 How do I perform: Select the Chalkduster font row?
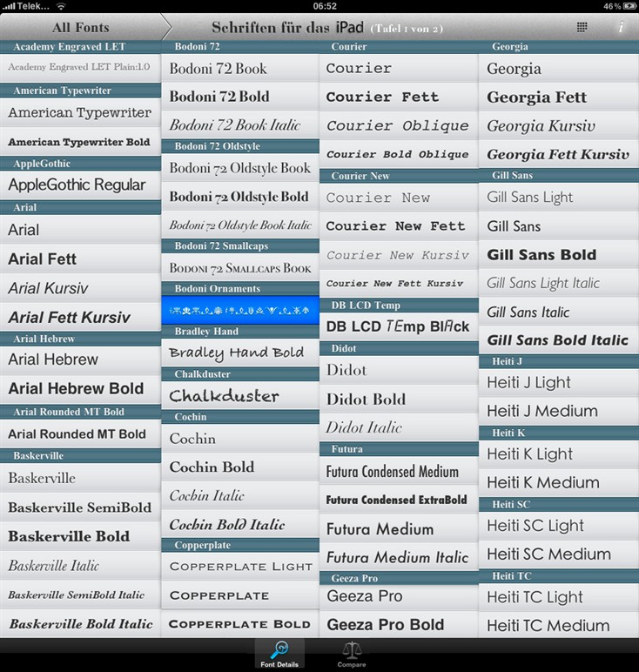pos(240,395)
